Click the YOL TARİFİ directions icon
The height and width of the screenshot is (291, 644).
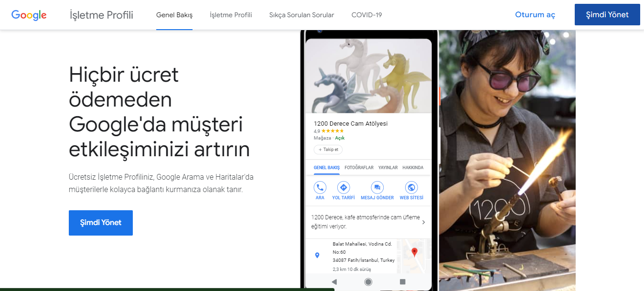(343, 187)
